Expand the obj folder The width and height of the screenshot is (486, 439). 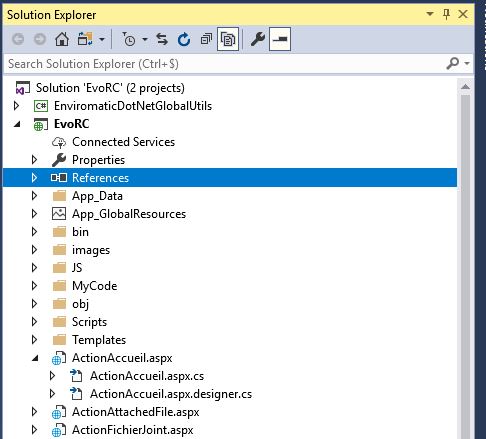(x=34, y=304)
